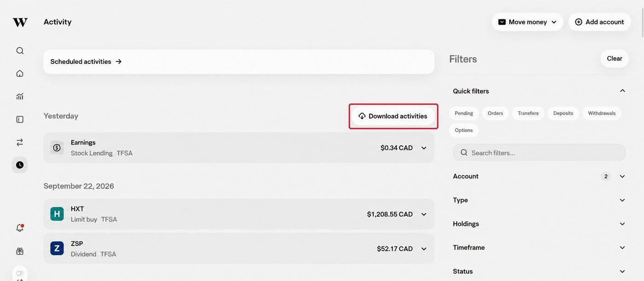Screen dimensions: 644x281
Task: Open the chart icon in the sidebar
Action: click(20, 97)
